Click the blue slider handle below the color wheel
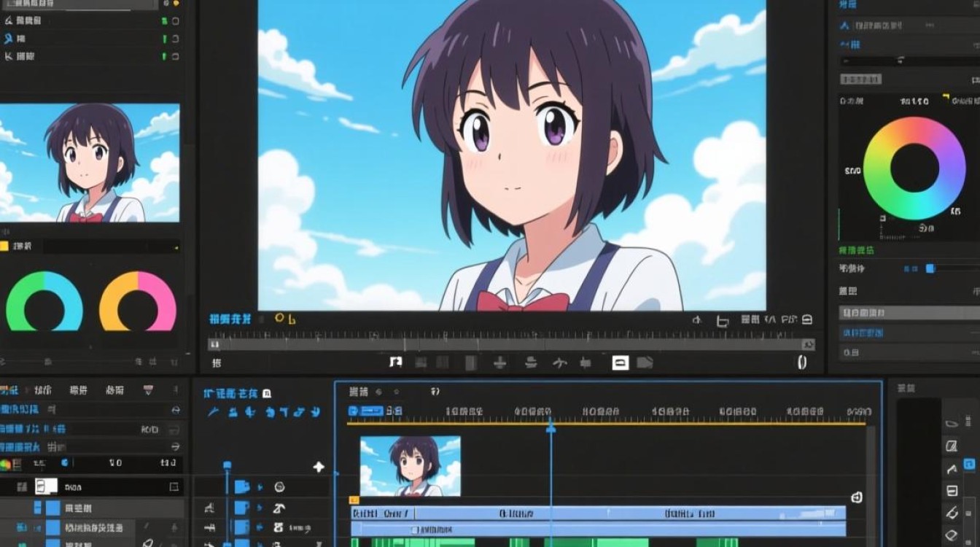 pyautogui.click(x=930, y=268)
